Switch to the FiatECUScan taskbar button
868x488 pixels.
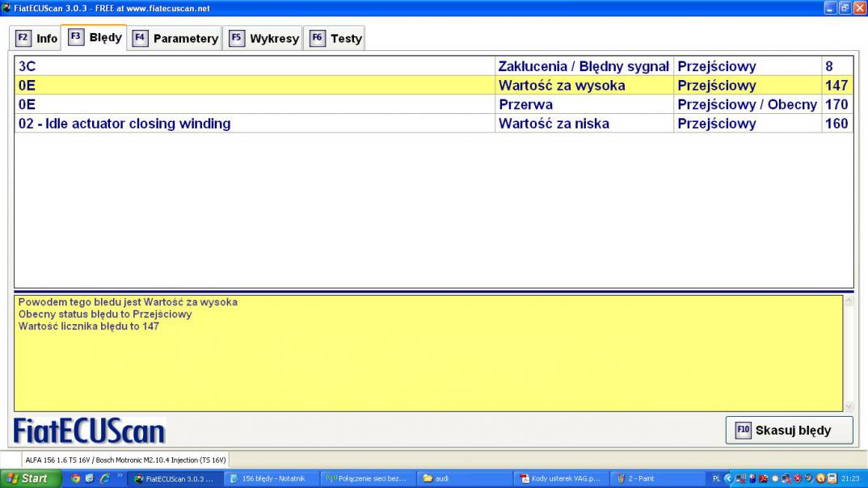[x=175, y=478]
